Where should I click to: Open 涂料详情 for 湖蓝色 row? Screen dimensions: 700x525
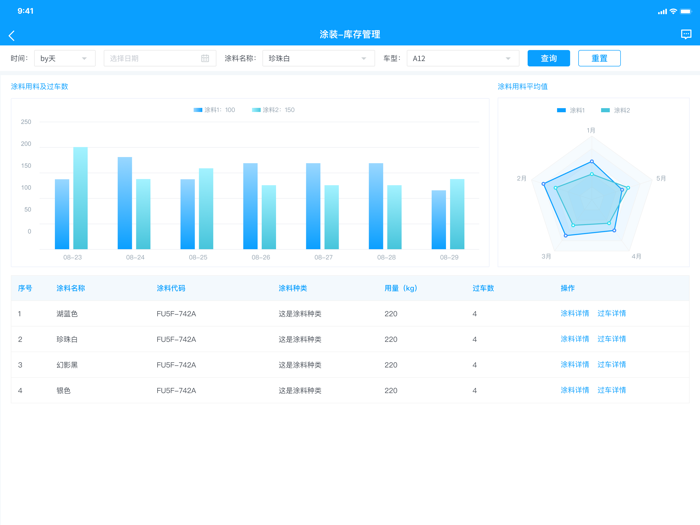click(575, 313)
